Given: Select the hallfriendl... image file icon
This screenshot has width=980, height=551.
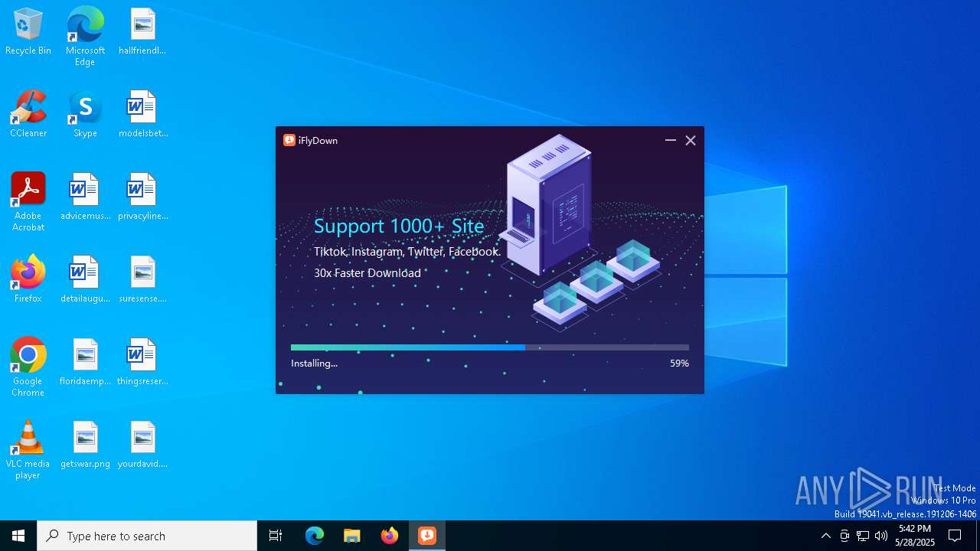Looking at the screenshot, I should pos(142,32).
